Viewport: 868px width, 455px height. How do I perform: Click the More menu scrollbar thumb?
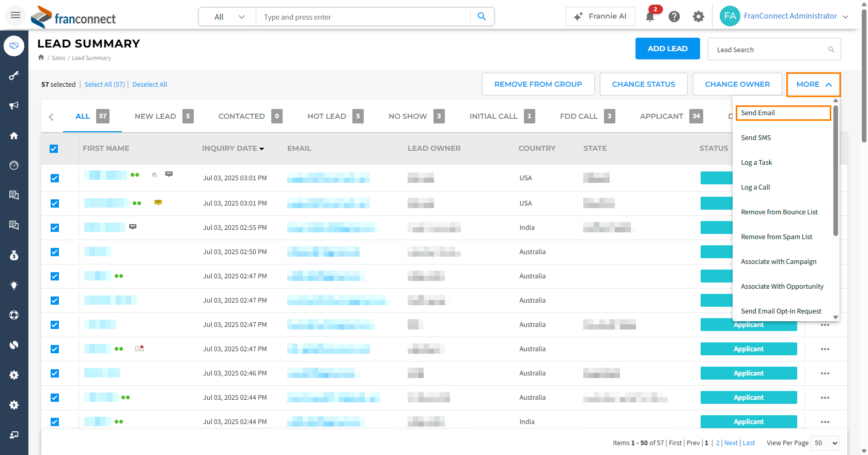[835, 170]
